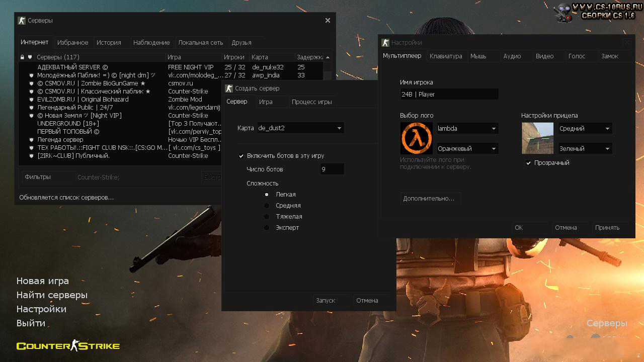The width and height of the screenshot is (644, 362).
Task: Open the Зеленый crosshair color dropdown
Action: click(x=585, y=149)
